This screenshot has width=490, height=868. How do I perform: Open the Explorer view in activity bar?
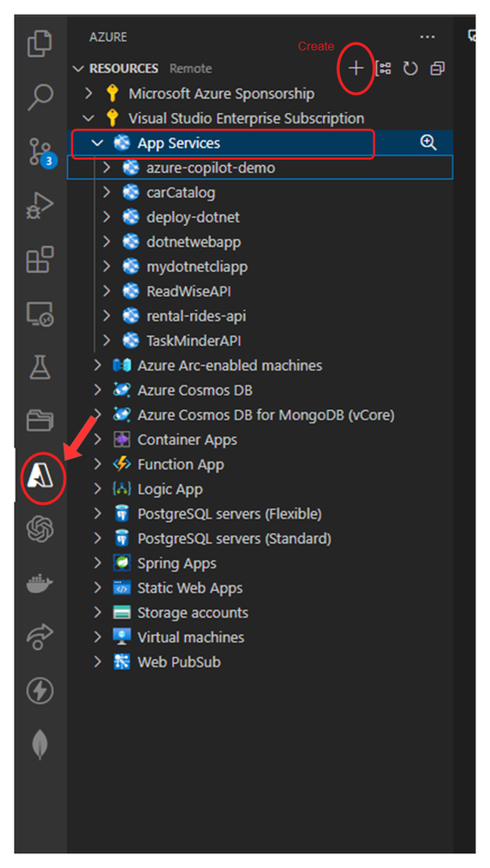click(x=40, y=43)
